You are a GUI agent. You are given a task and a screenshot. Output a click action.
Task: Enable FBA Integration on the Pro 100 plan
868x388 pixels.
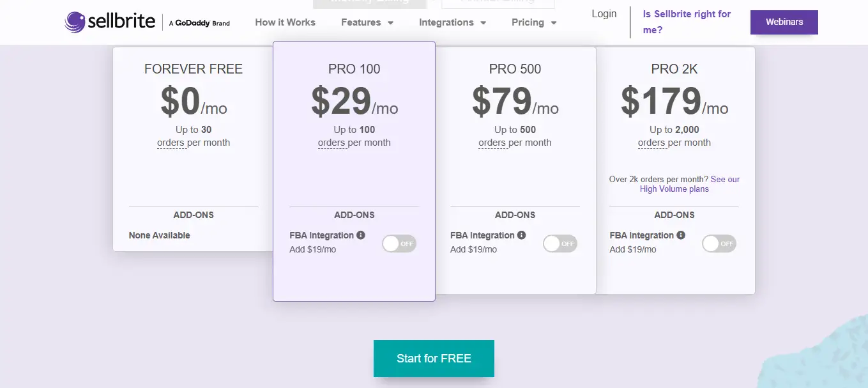(399, 244)
